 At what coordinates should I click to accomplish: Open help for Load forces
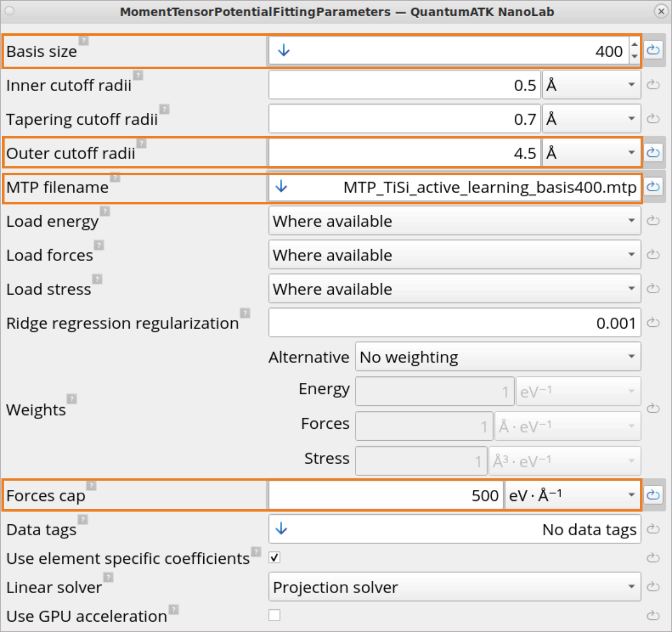pyautogui.click(x=99, y=245)
